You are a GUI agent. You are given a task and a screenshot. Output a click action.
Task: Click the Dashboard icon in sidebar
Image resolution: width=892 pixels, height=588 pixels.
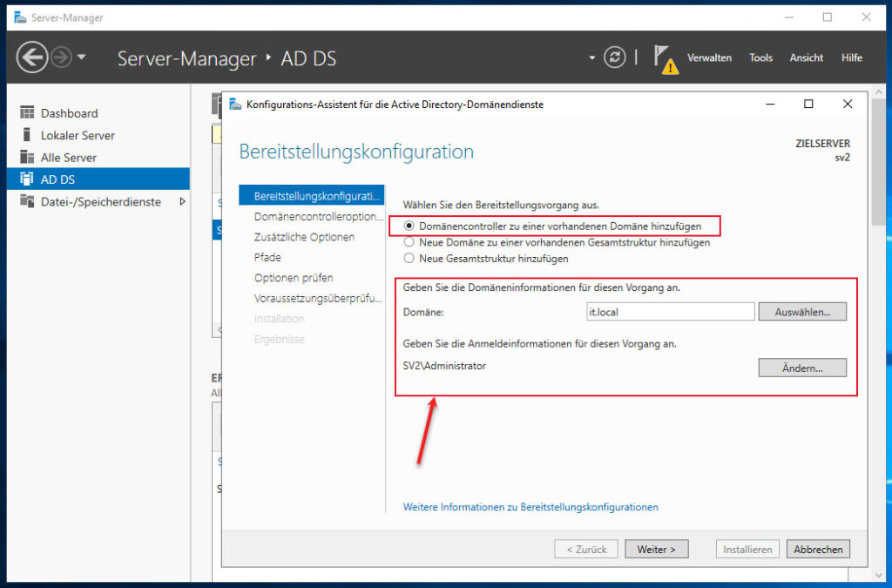coord(27,112)
